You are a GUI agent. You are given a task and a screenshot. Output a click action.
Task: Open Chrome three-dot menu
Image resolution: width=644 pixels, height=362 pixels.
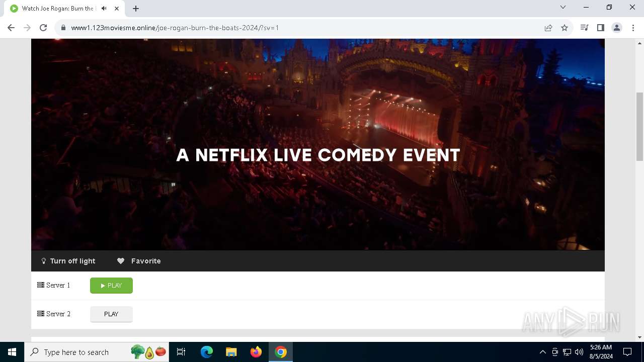click(x=632, y=28)
